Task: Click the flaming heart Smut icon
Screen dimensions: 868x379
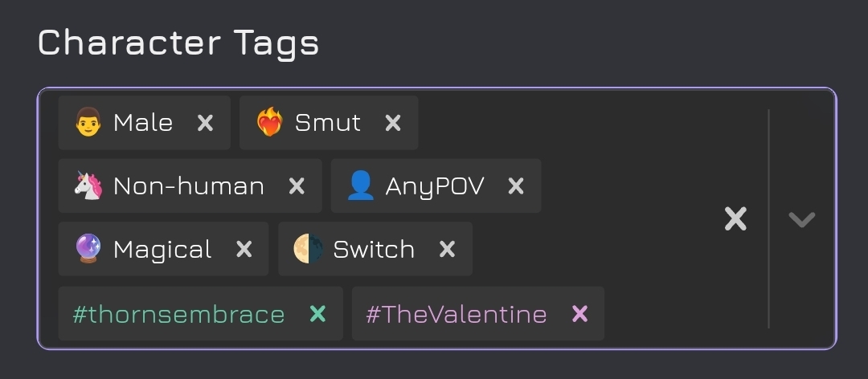Action: click(x=269, y=123)
